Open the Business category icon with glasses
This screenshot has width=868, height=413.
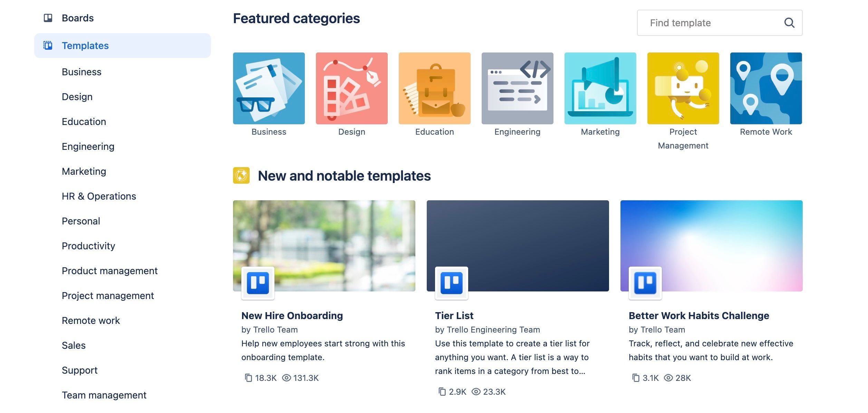coord(269,88)
